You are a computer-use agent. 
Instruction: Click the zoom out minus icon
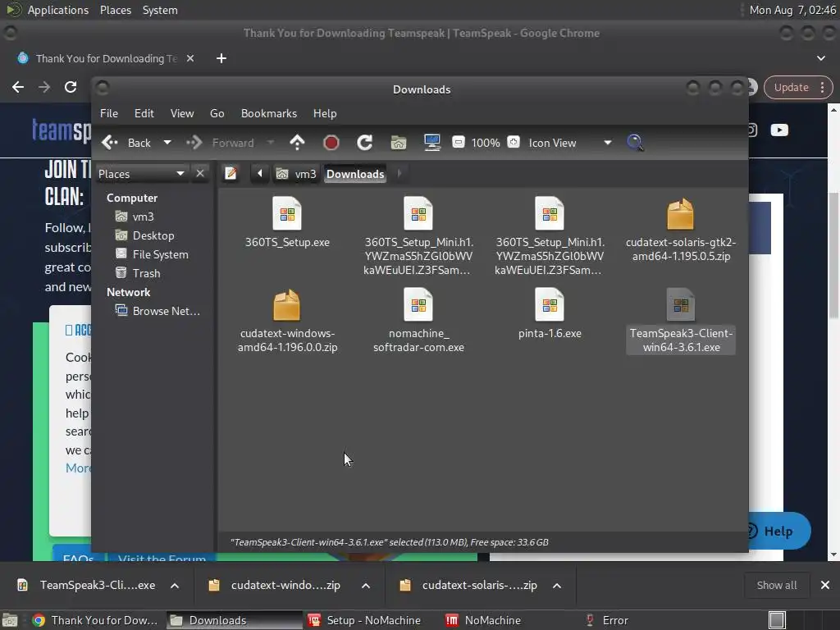(458, 142)
